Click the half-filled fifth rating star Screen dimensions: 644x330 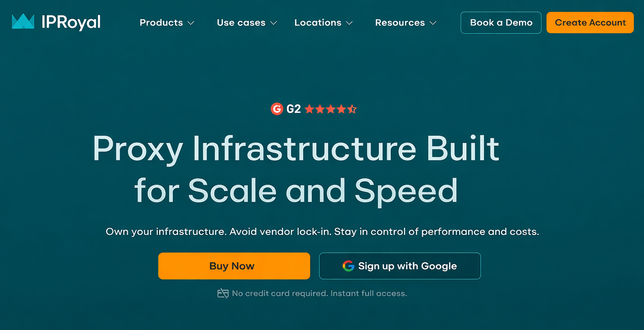[x=352, y=109]
